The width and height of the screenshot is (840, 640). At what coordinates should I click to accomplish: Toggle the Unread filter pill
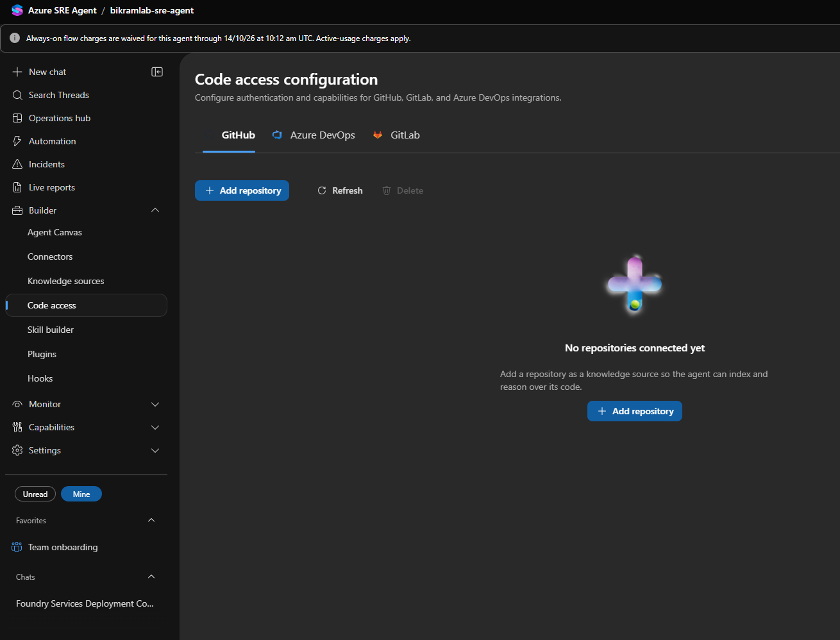[x=35, y=494]
